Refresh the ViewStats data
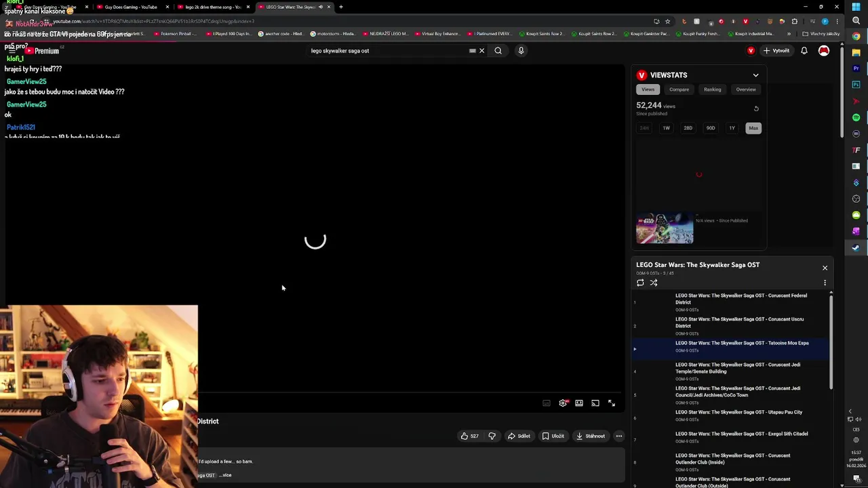This screenshot has height=488, width=868. [756, 108]
